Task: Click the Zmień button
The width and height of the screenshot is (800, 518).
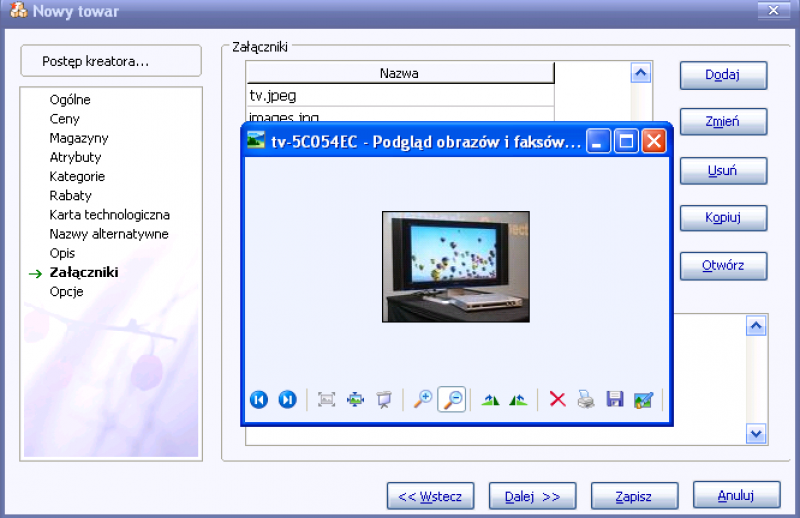Action: coord(723,121)
